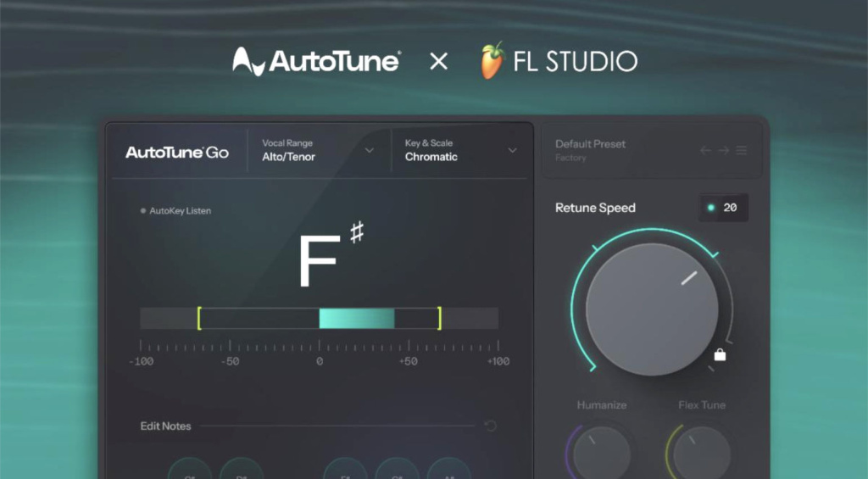The height and width of the screenshot is (479, 868).
Task: Toggle AutoKey Listen
Action: coord(175,210)
